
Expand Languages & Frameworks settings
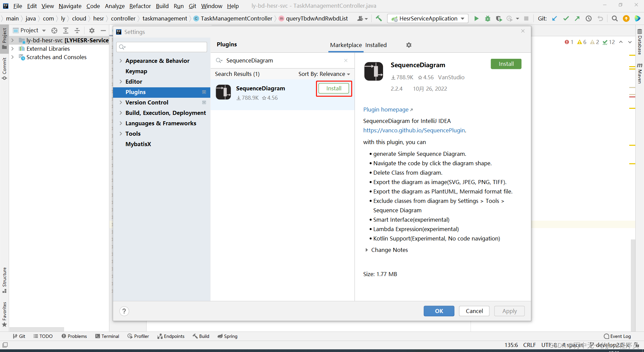click(121, 123)
